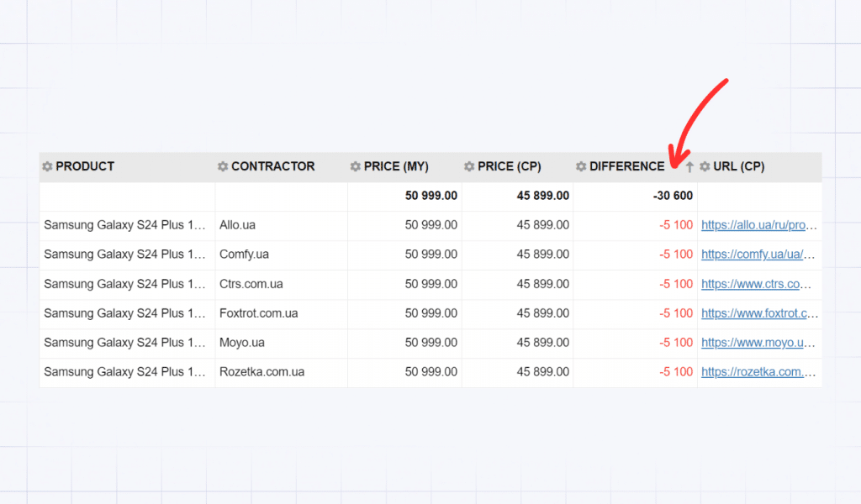Click the DIFFERENCE column gear icon

point(581,166)
